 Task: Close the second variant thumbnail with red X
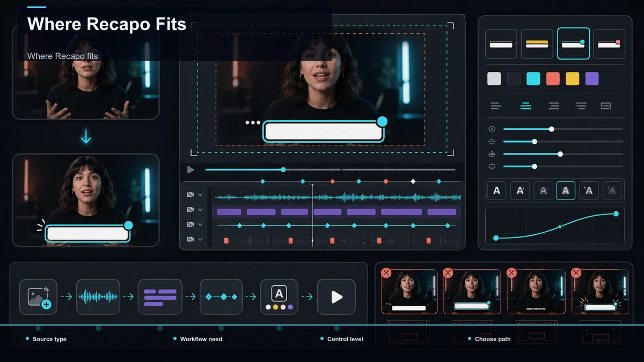tap(448, 273)
